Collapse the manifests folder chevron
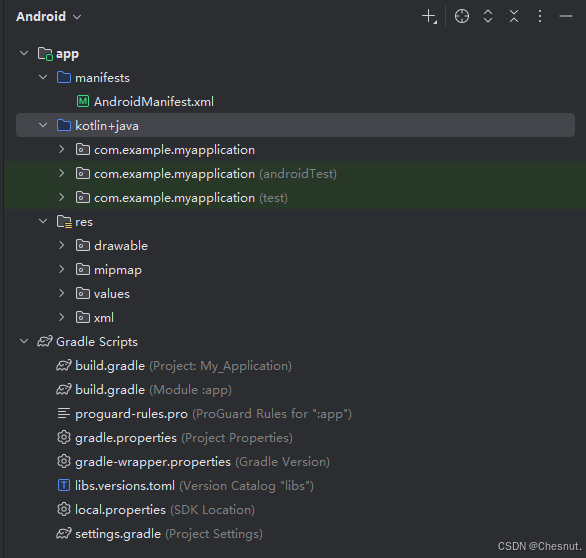This screenshot has width=586, height=558. click(43, 77)
